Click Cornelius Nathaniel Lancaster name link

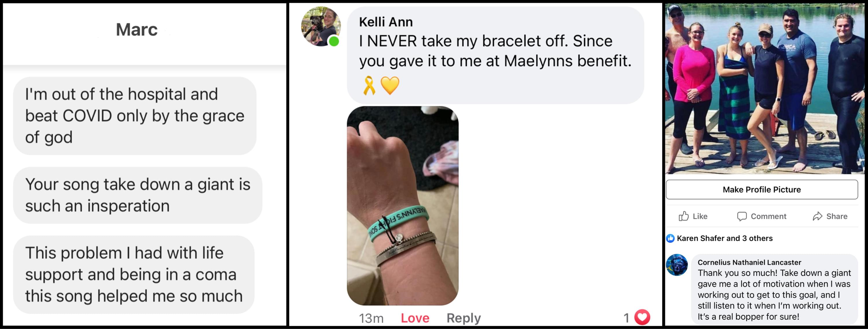pos(749,262)
